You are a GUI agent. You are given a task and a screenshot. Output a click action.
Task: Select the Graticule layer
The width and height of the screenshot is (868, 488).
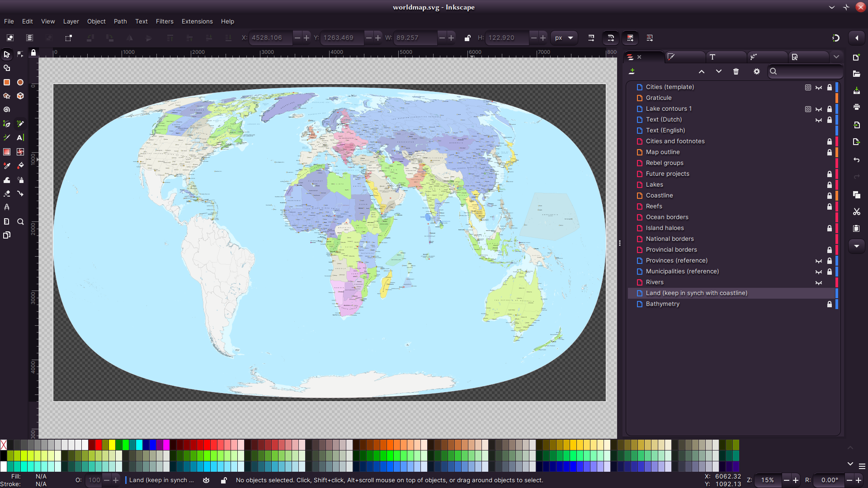[x=659, y=98]
